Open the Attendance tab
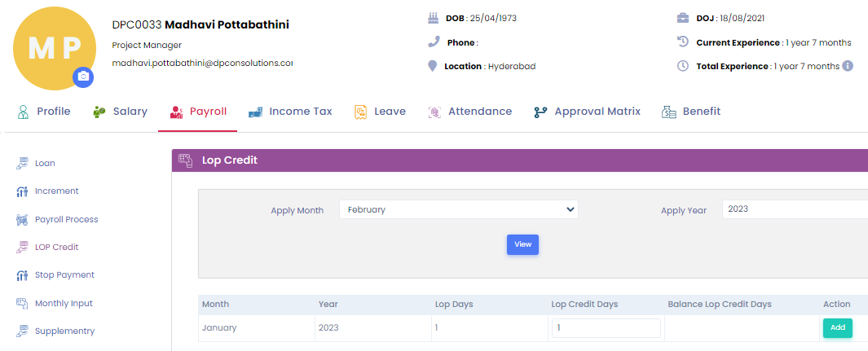Image resolution: width=868 pixels, height=351 pixels. 470,112
